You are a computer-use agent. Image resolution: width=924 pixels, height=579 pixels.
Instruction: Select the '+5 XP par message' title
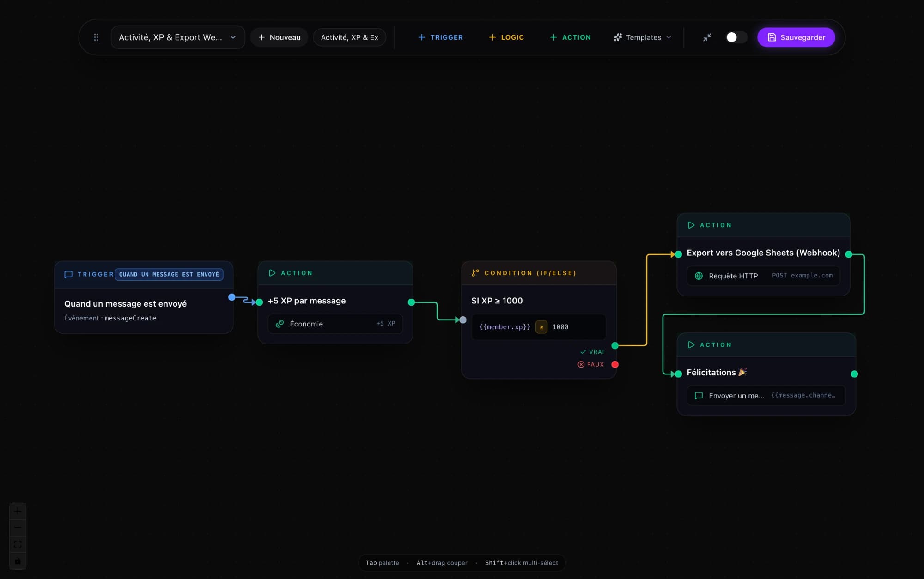[x=307, y=301]
